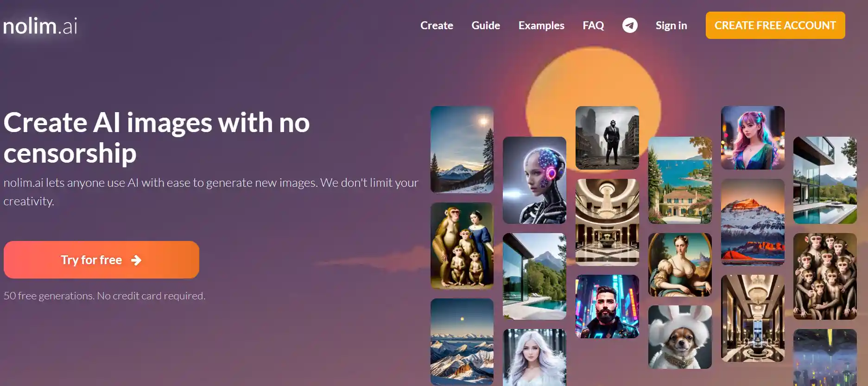The height and width of the screenshot is (386, 868).
Task: Click the arrow in Try for free
Action: click(136, 260)
